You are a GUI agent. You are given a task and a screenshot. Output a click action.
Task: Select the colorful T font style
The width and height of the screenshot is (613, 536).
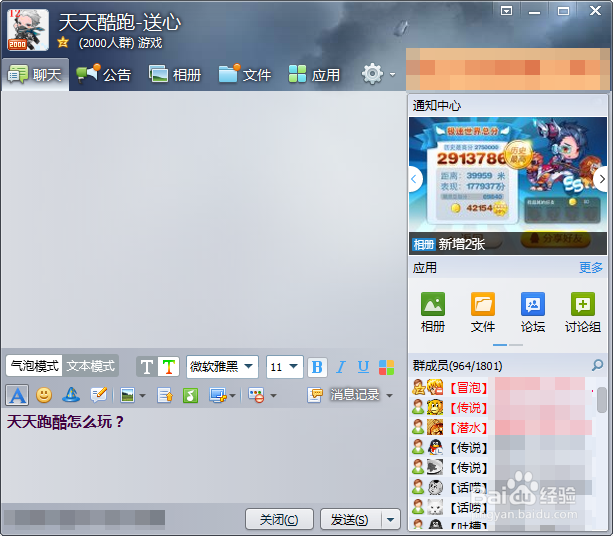[168, 367]
